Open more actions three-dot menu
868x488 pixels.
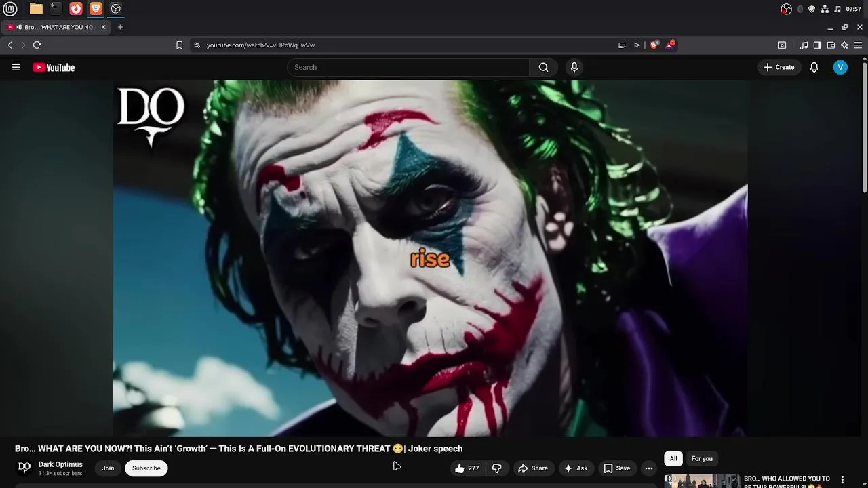click(x=649, y=468)
